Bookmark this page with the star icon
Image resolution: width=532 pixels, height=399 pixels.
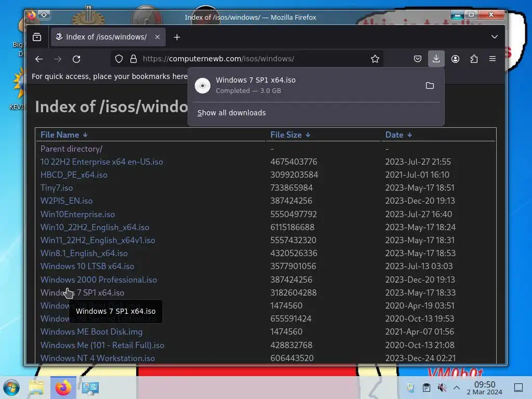pyautogui.click(x=375, y=59)
